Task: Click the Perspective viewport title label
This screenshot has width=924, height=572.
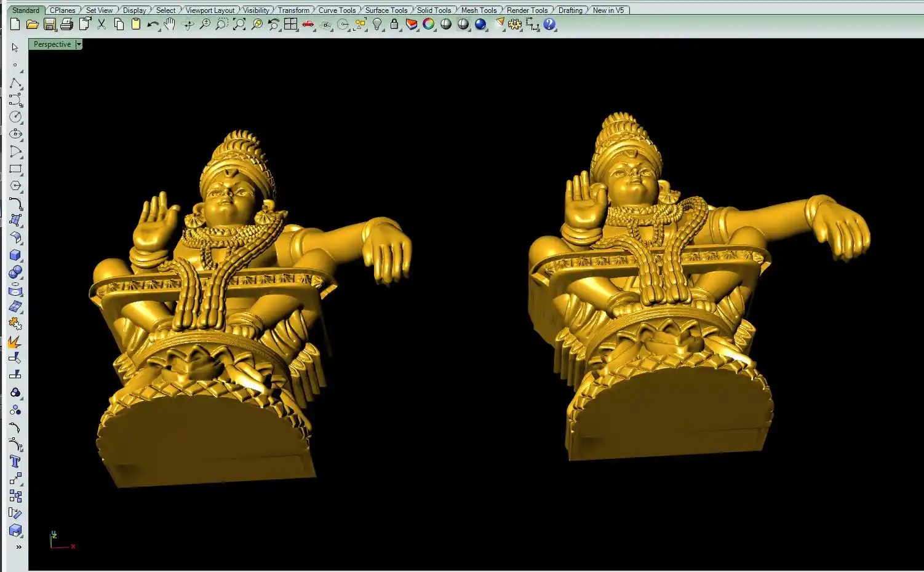Action: click(x=52, y=44)
